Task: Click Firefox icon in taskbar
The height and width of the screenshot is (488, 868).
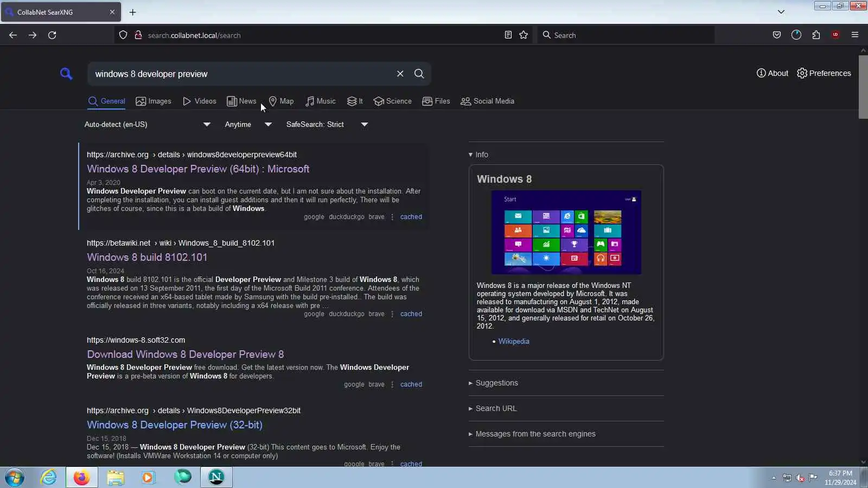Action: tap(82, 478)
